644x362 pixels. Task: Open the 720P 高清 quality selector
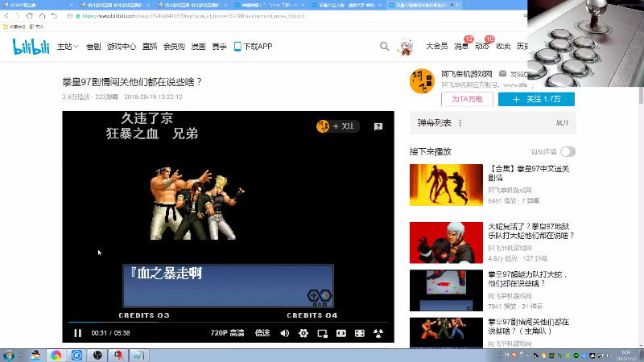(x=227, y=333)
